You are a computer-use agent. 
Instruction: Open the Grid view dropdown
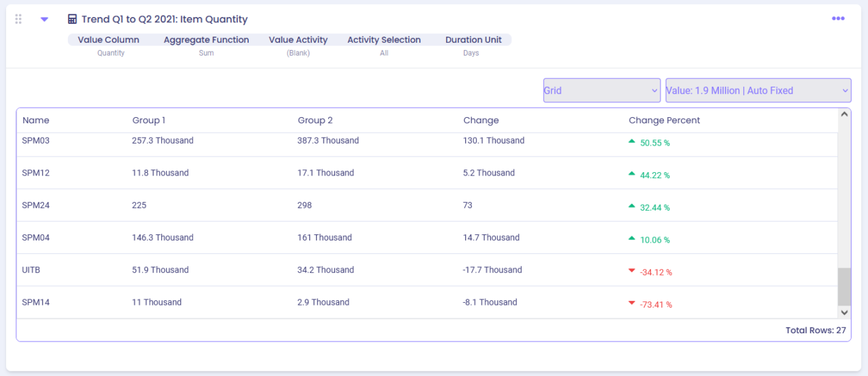[x=601, y=90]
